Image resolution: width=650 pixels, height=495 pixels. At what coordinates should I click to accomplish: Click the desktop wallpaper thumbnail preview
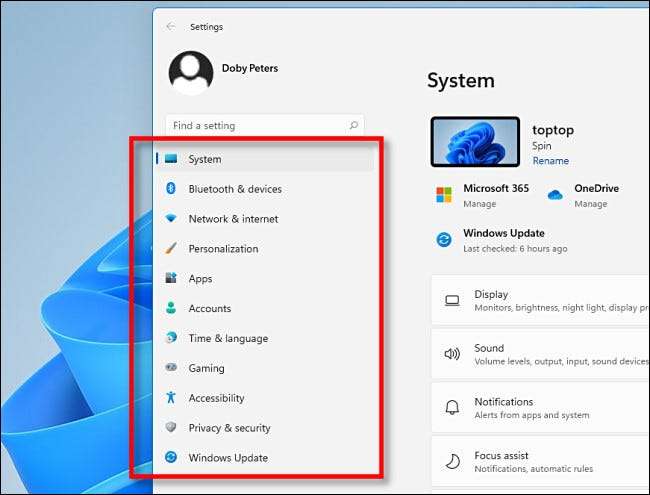point(475,141)
